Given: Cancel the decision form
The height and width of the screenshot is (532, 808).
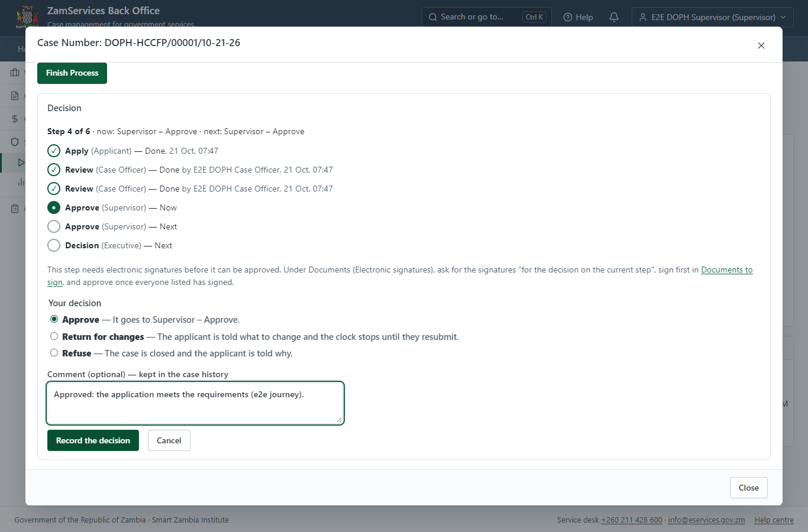Looking at the screenshot, I should [169, 440].
